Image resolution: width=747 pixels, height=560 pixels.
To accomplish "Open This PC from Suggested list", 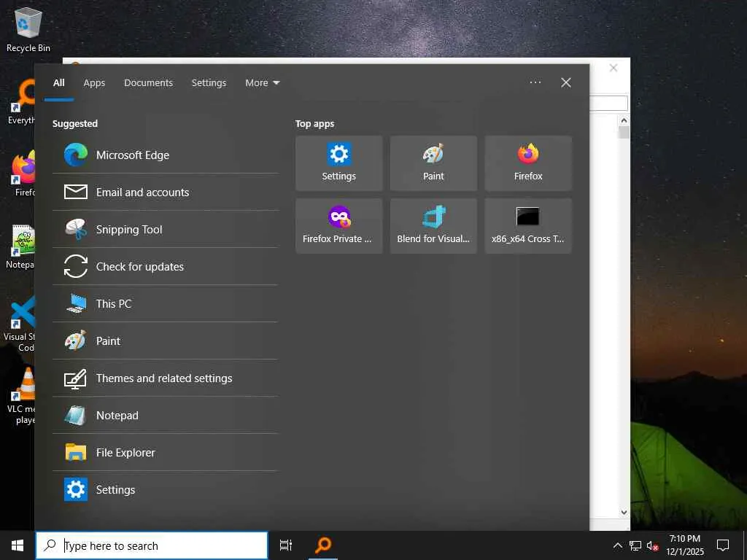I will (x=165, y=303).
